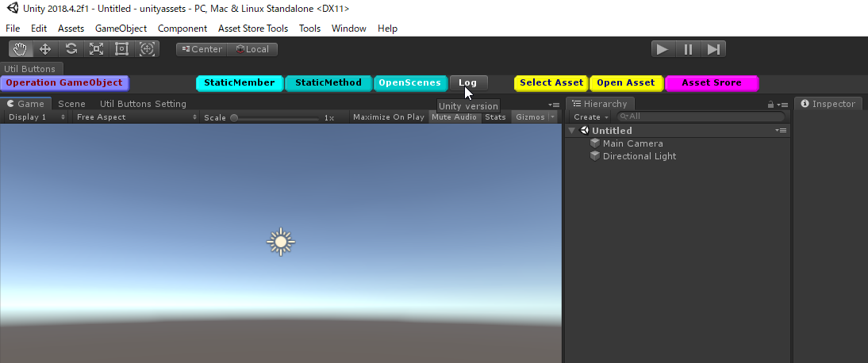Click the StaticMethod button
The height and width of the screenshot is (363, 868).
pos(328,83)
